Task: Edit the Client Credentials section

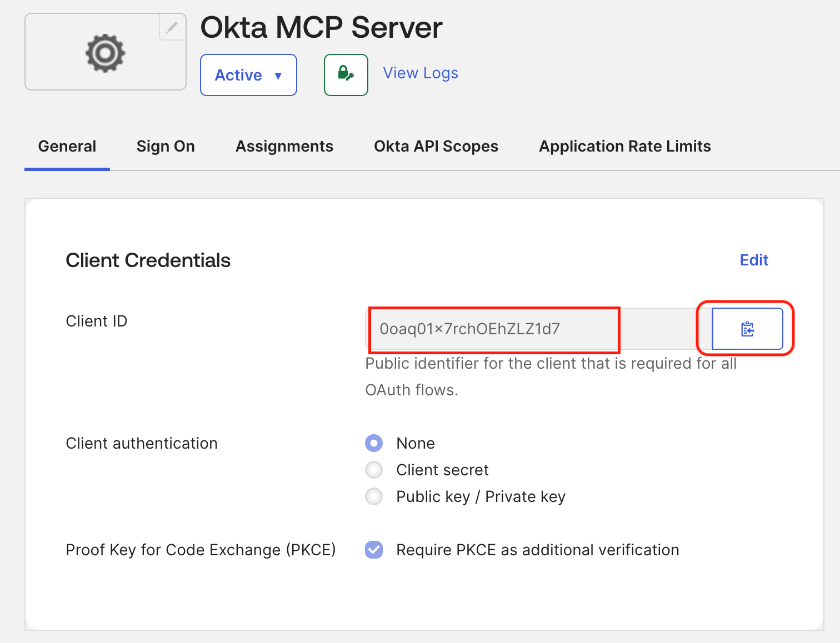Action: tap(754, 260)
